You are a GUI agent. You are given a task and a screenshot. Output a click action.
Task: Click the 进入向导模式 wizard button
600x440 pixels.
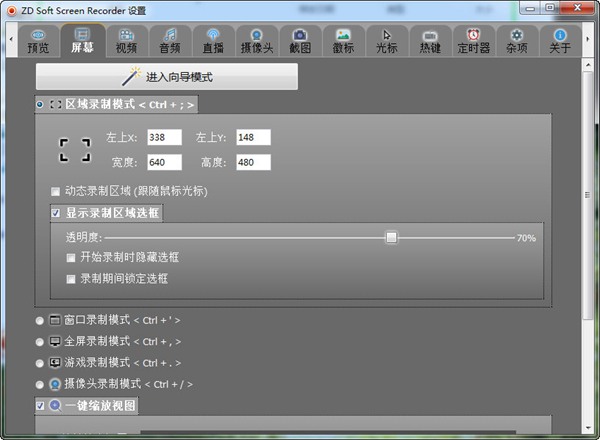tap(167, 76)
